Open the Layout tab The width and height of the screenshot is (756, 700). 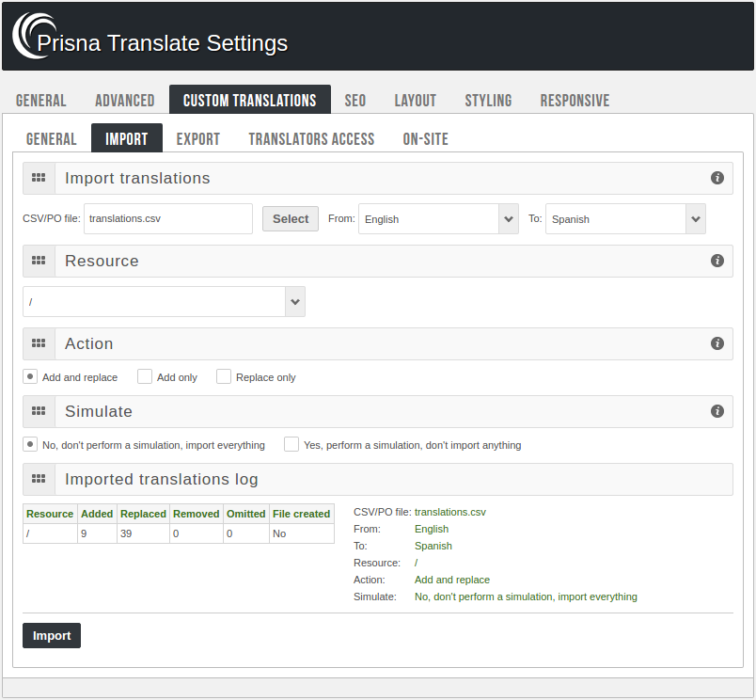tap(415, 101)
